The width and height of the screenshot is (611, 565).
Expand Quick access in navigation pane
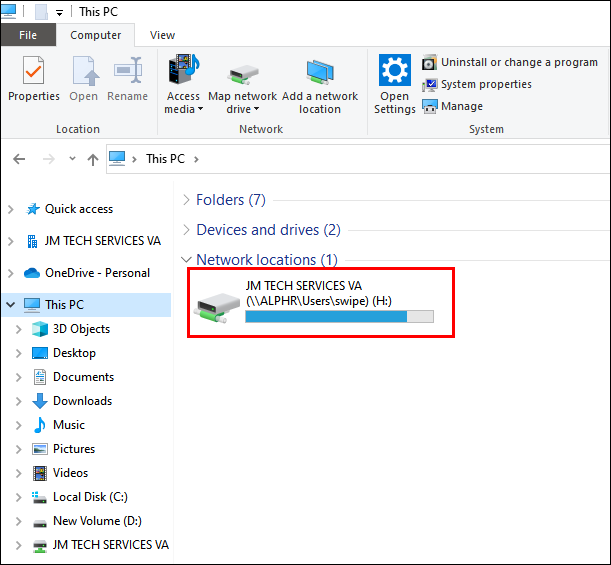(x=11, y=209)
